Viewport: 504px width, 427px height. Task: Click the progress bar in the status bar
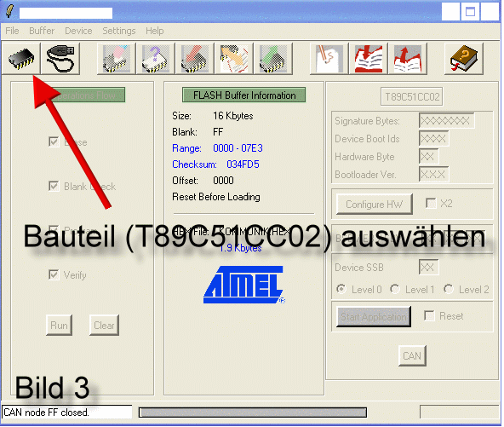(x=253, y=413)
